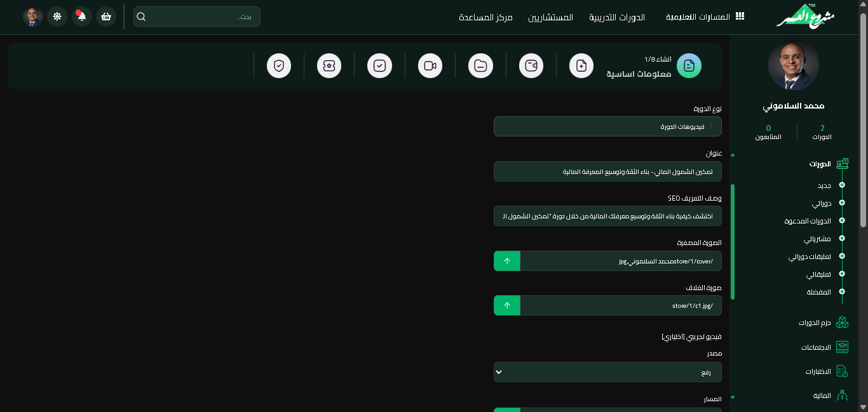Go to the wallet step in wizard
868x412 pixels.
[531, 66]
